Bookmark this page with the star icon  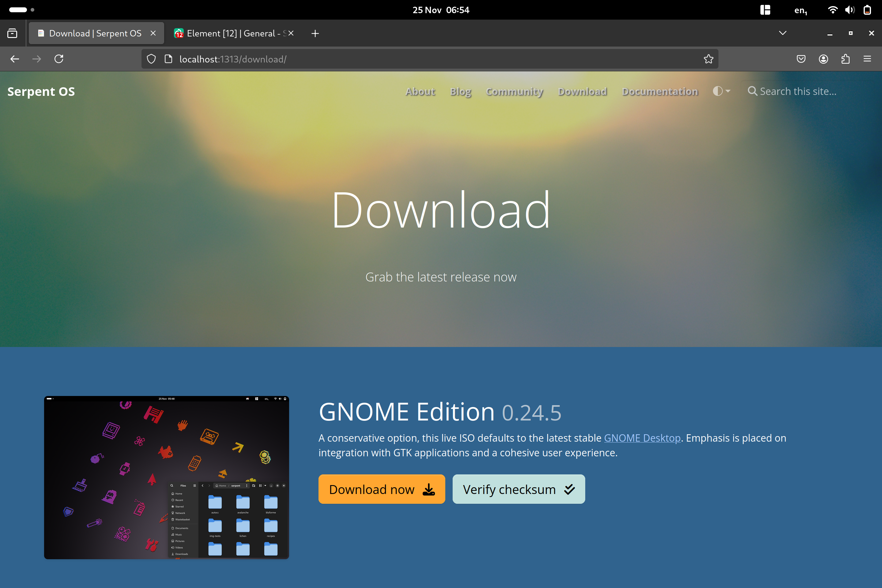tap(708, 59)
